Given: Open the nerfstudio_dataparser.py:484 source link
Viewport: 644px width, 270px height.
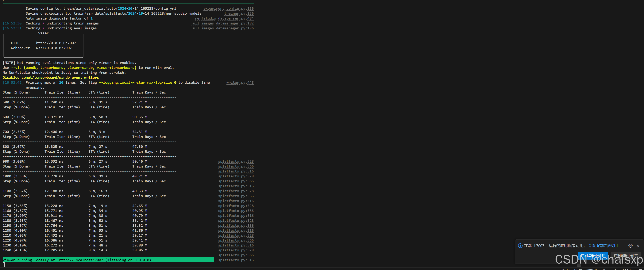Looking at the screenshot, I should coord(224,18).
